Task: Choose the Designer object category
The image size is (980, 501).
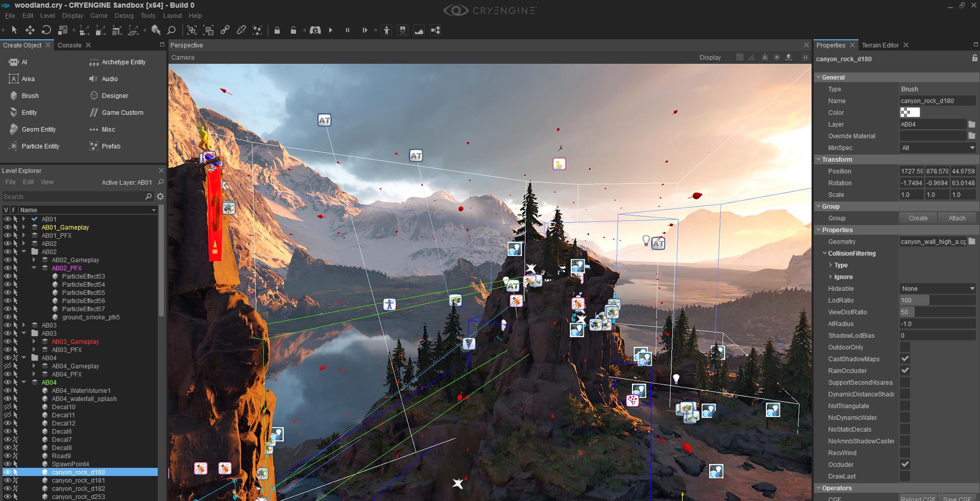Action: click(109, 96)
